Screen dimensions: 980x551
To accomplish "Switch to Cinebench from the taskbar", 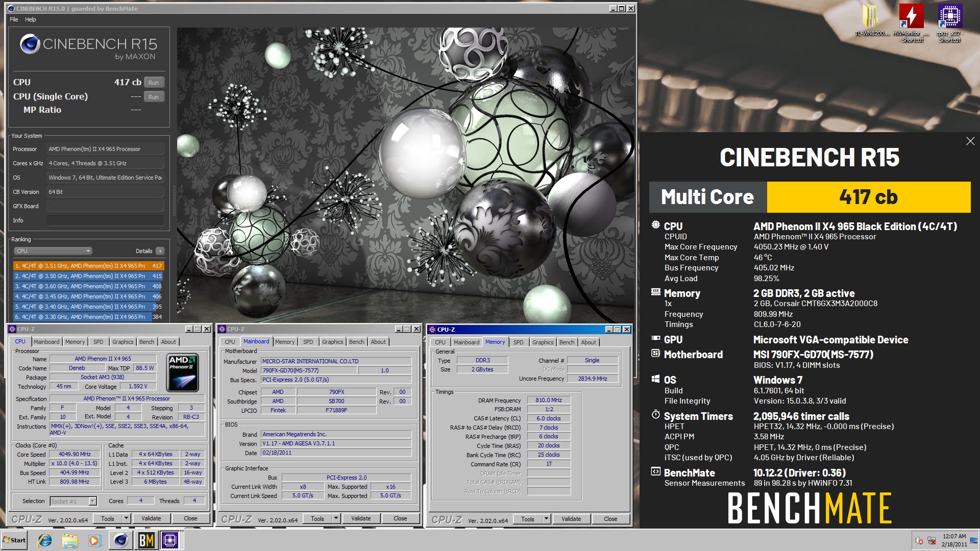I will 120,540.
